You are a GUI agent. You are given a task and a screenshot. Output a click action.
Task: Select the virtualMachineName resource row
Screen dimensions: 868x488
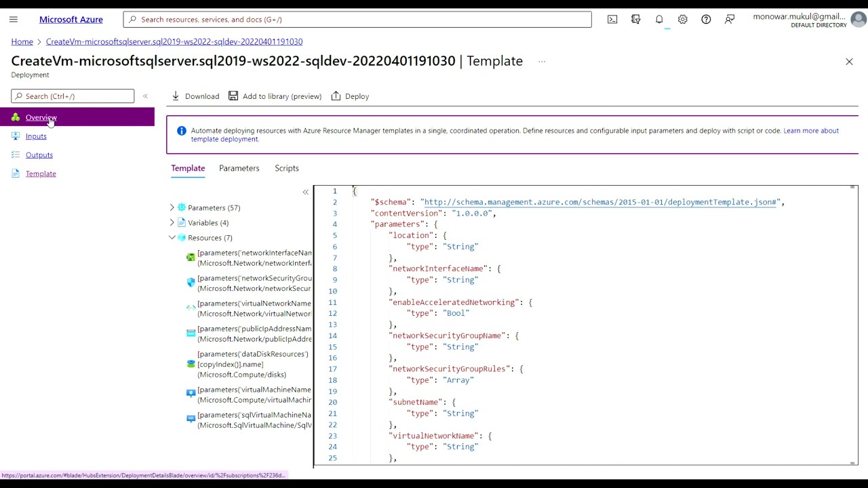[248, 394]
